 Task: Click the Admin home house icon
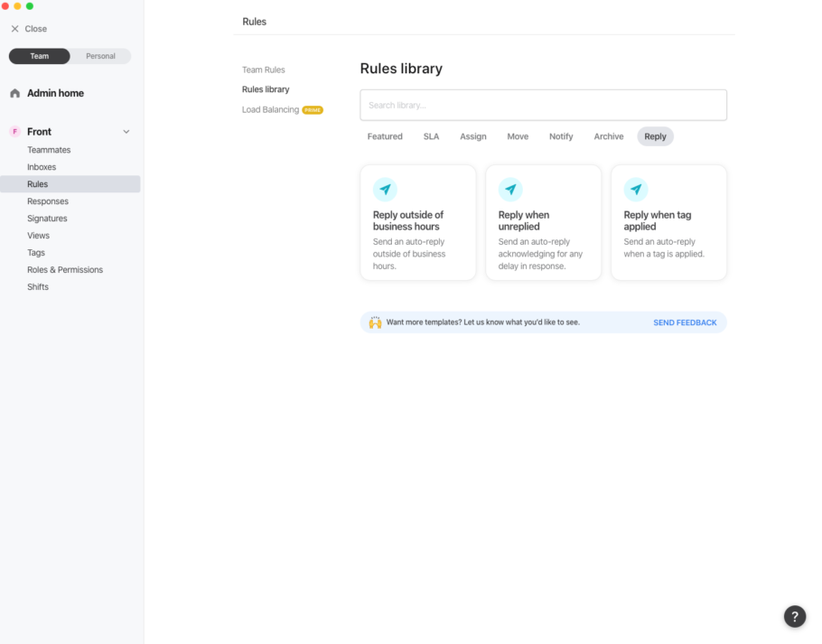[x=14, y=93]
